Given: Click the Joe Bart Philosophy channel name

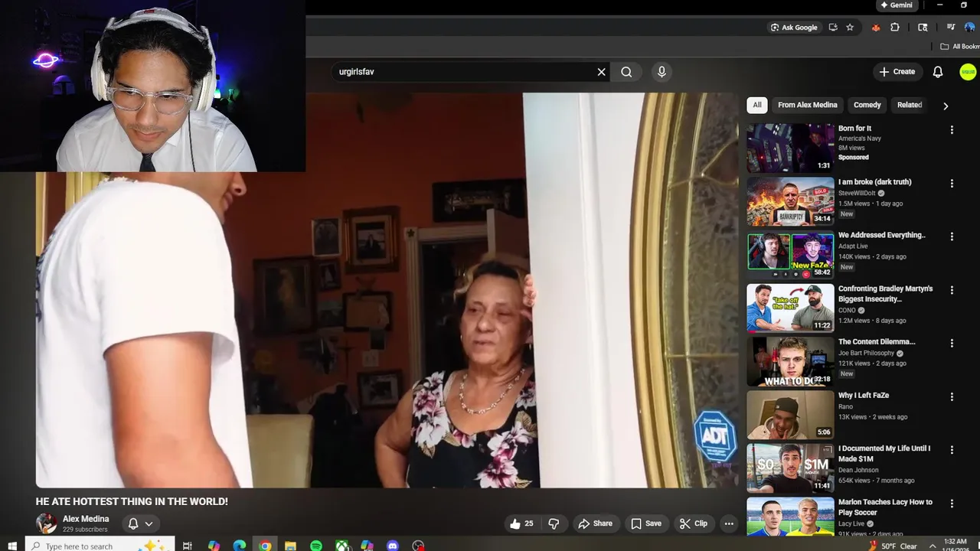Looking at the screenshot, I should (866, 354).
